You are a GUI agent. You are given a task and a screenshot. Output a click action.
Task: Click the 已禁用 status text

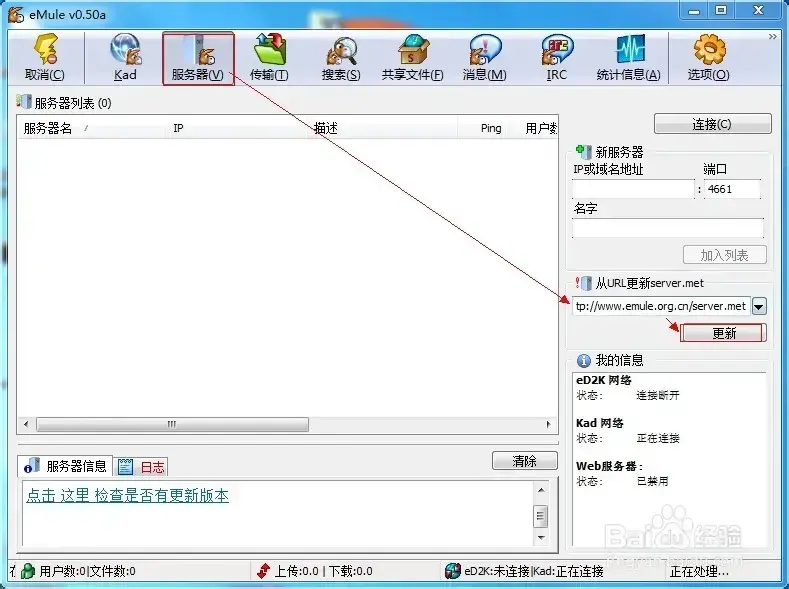[652, 481]
